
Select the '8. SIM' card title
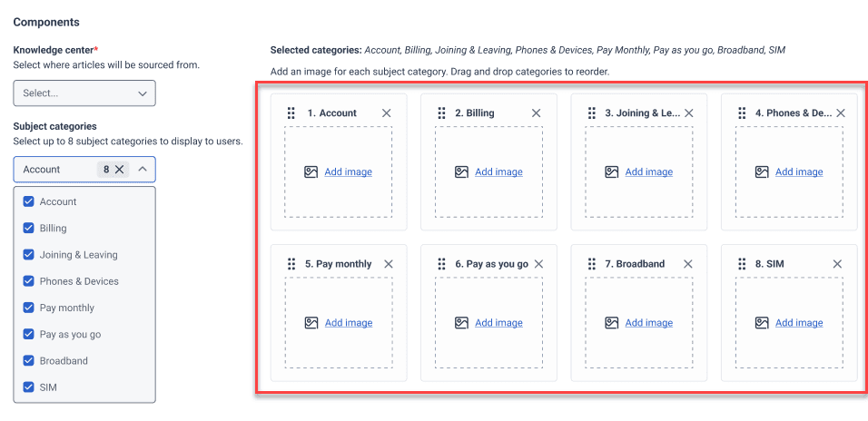(769, 264)
